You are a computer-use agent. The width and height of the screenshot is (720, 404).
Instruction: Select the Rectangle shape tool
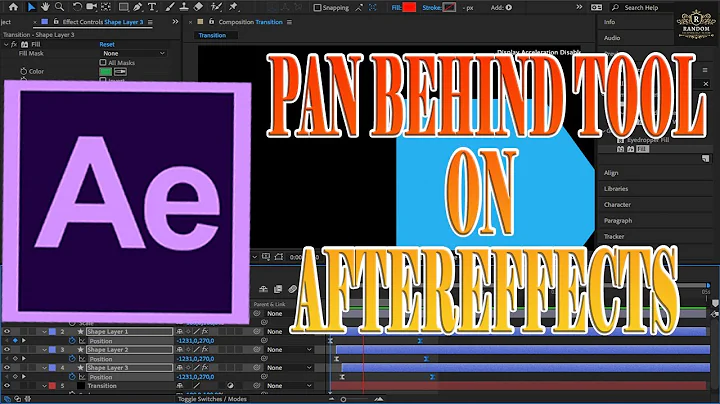point(123,7)
